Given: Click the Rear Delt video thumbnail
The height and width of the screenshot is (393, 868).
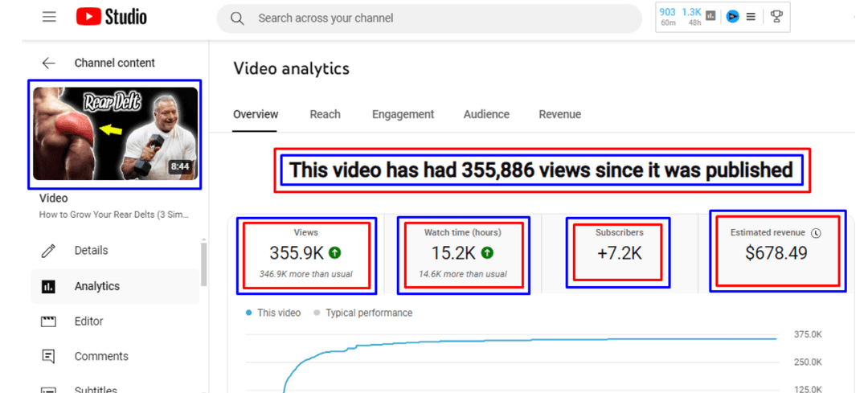Looking at the screenshot, I should (114, 133).
